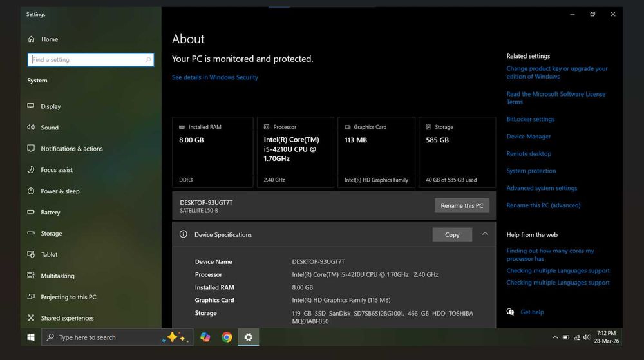644x360 pixels.
Task: Open Notifications & actions page
Action: point(71,149)
